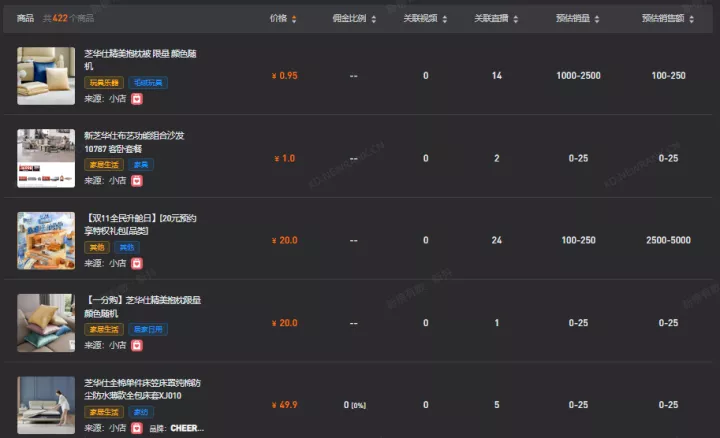This screenshot has height=438, width=720.
Task: Sort by 预估销量 using its sort arrows
Action: coord(597,19)
